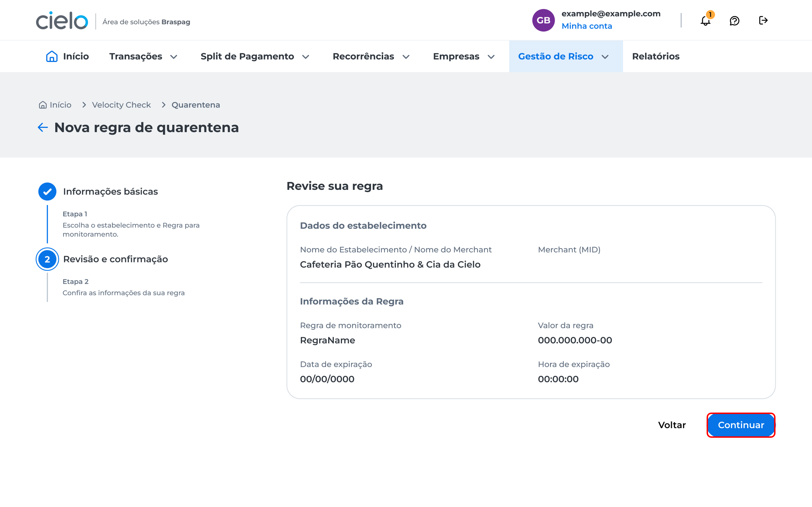Click the GB user avatar

click(543, 20)
